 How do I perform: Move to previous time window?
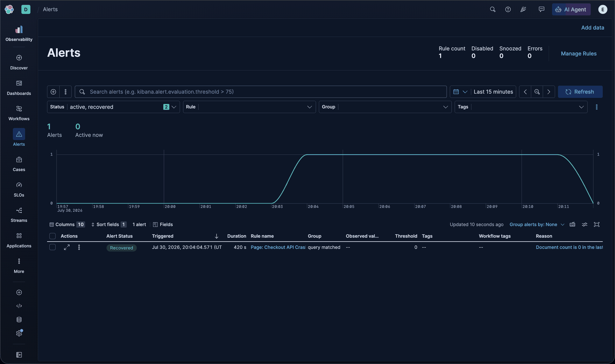pyautogui.click(x=525, y=92)
